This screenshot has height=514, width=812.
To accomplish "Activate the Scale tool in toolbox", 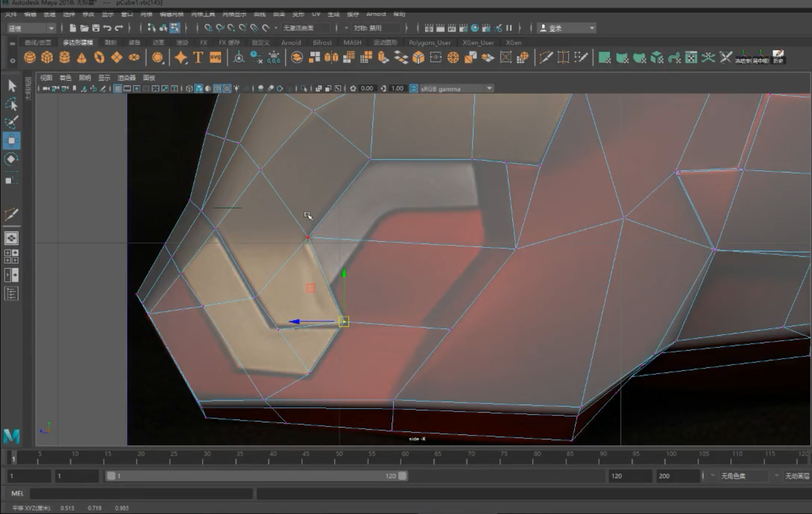I will point(11,178).
